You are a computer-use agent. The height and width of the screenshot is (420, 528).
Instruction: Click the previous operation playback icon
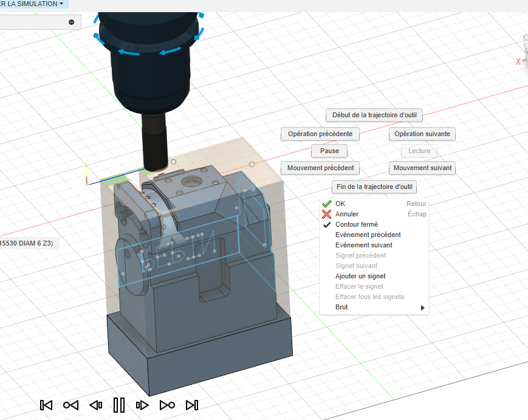coord(70,405)
